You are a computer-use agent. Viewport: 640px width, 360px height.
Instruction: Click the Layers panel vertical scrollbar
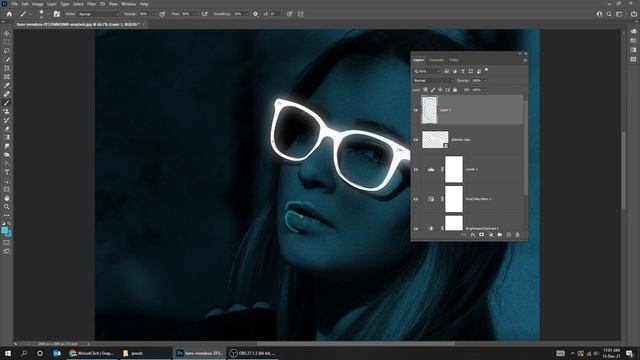(x=525, y=147)
